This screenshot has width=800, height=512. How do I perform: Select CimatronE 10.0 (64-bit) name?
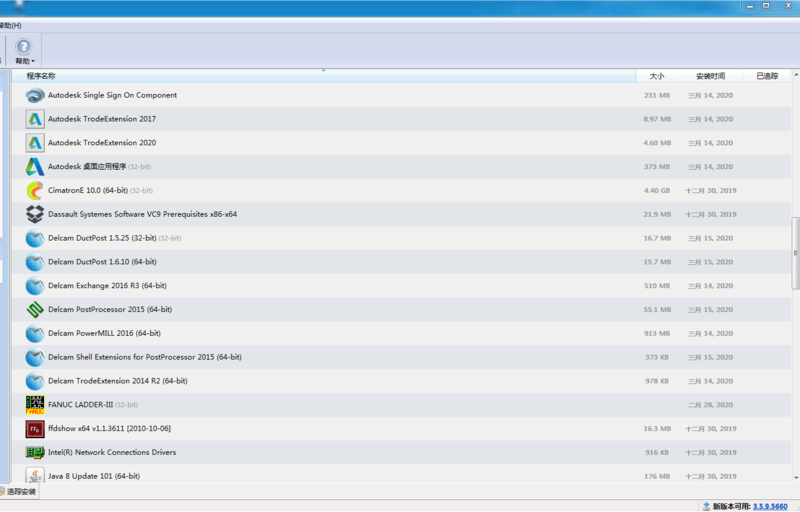pos(88,190)
